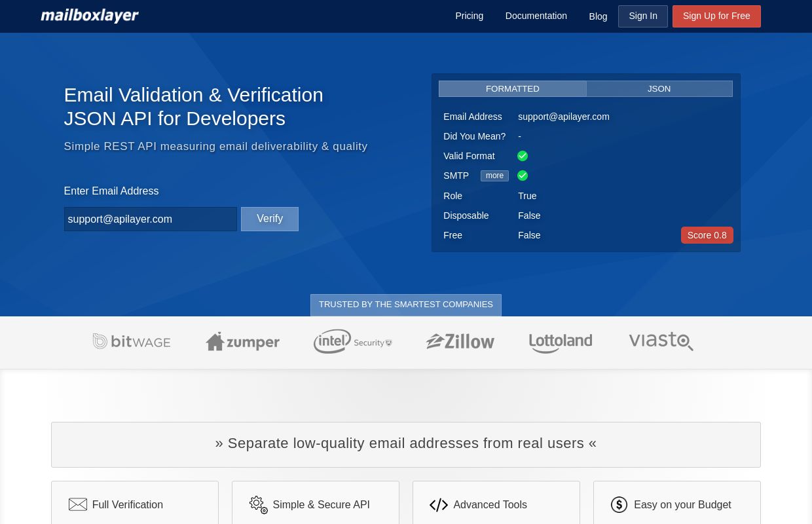This screenshot has width=812, height=524.
Task: Click the Easy on your Budget heading
Action: [682, 504]
